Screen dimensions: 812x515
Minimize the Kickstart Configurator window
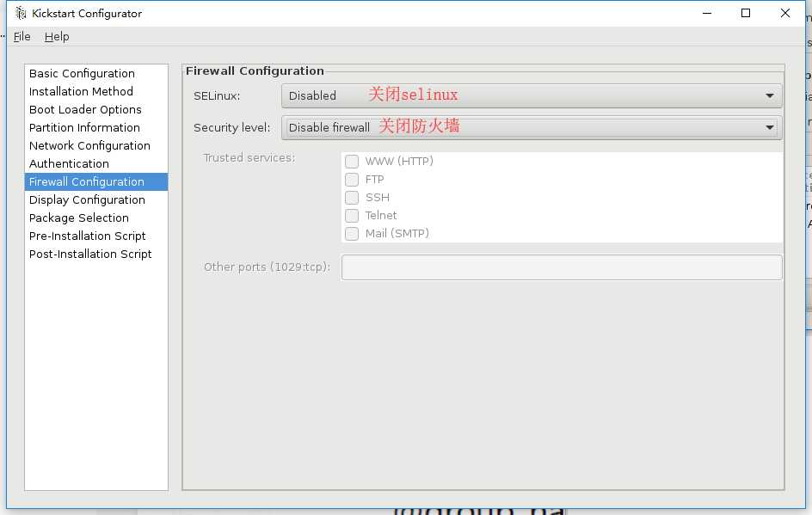pos(707,13)
